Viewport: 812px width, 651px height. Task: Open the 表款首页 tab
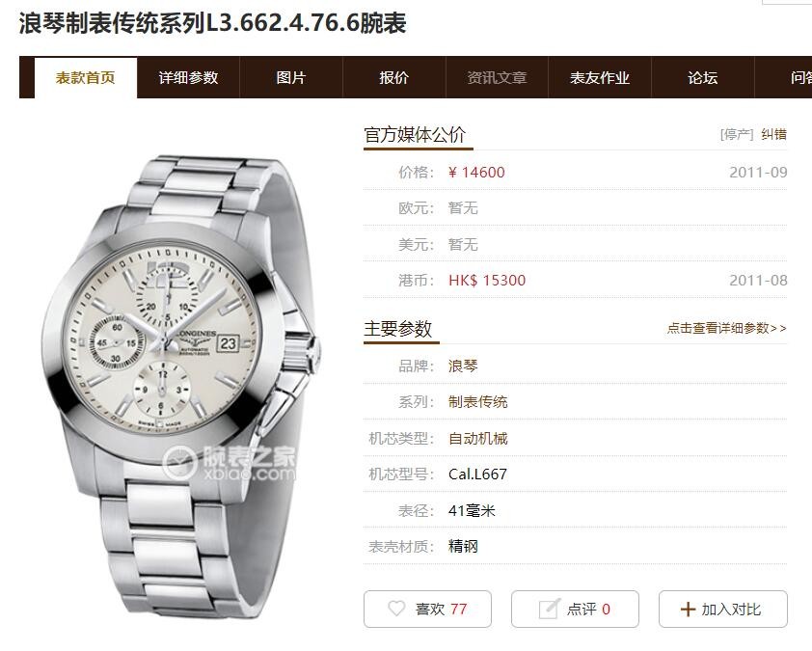[86, 78]
